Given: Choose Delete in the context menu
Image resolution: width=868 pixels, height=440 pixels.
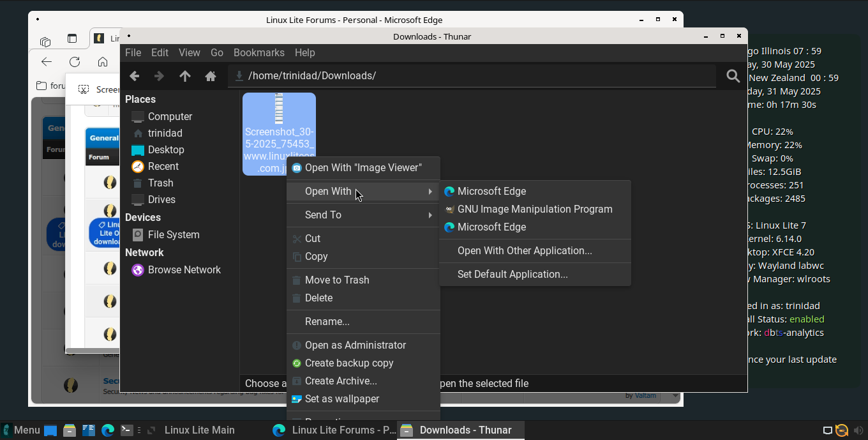Looking at the screenshot, I should click(x=363, y=298).
